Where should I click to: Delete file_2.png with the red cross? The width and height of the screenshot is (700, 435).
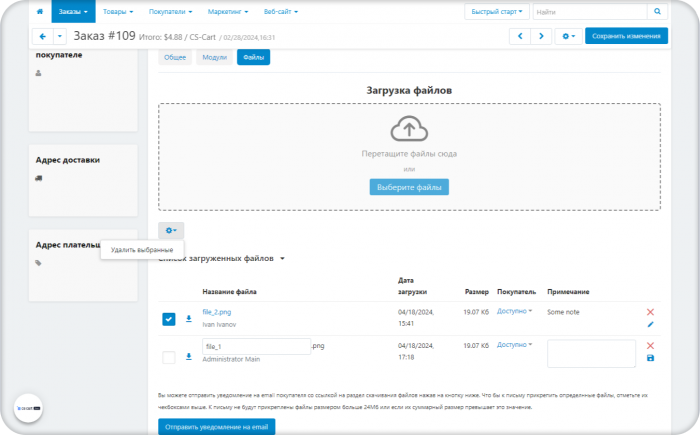tap(650, 312)
